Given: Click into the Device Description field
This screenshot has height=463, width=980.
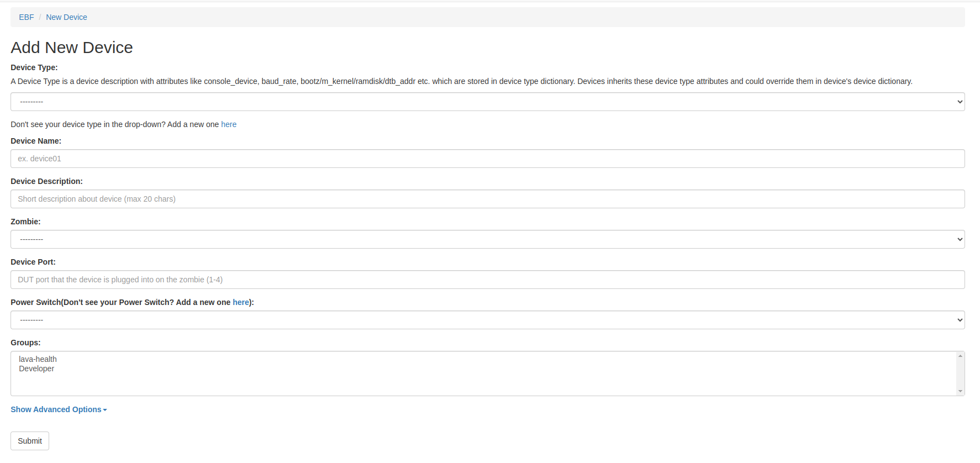Looking at the screenshot, I should (487, 199).
